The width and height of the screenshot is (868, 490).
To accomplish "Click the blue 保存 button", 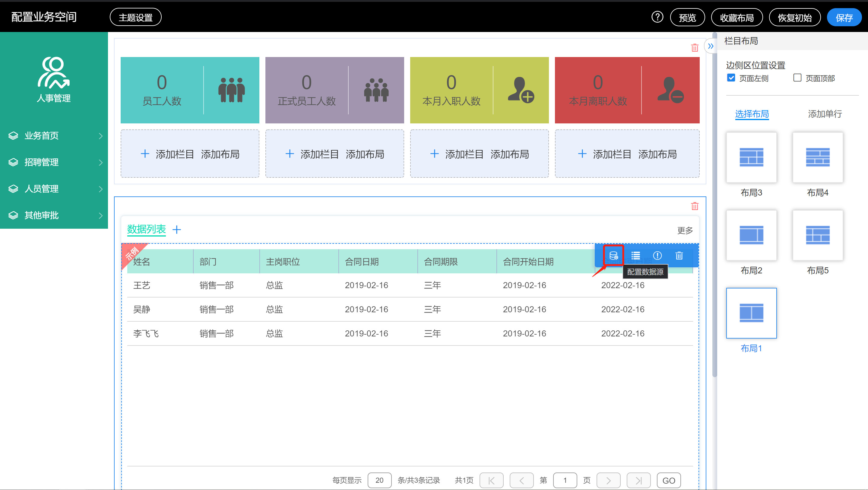I will coord(844,17).
